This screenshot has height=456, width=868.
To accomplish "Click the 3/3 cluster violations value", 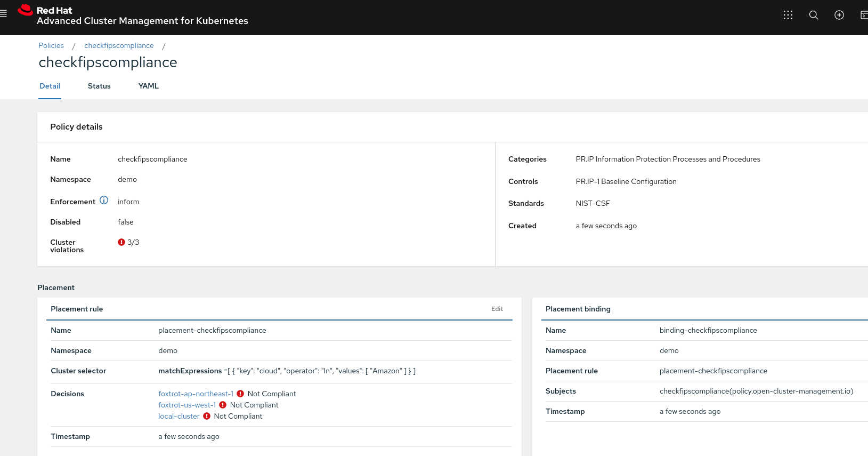I will 133,242.
